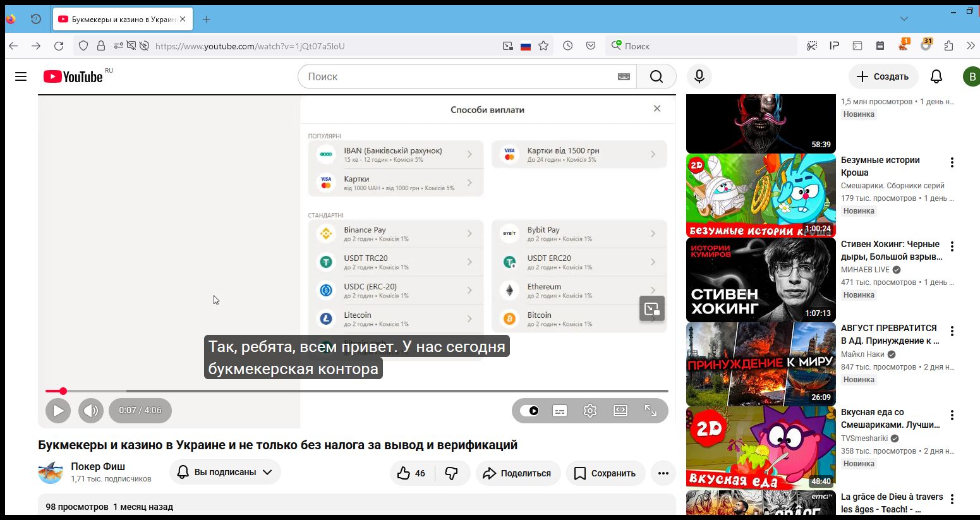Image resolution: width=980 pixels, height=520 pixels.
Task: Open browser history clock icon
Action: [x=568, y=45]
